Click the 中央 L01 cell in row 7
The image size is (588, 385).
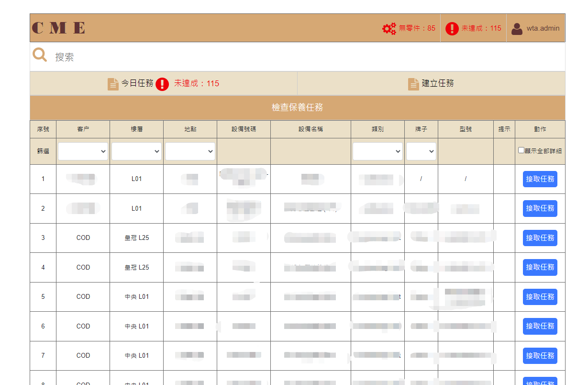(x=137, y=356)
